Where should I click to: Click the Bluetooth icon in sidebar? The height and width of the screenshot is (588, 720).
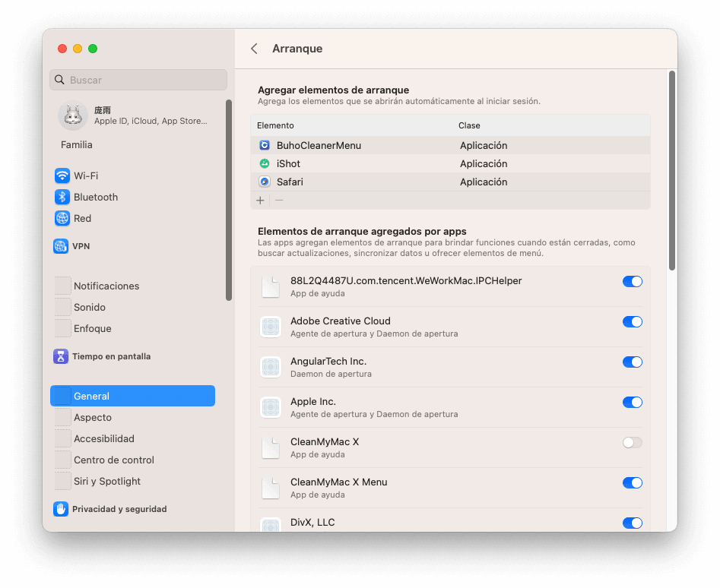[x=62, y=198]
